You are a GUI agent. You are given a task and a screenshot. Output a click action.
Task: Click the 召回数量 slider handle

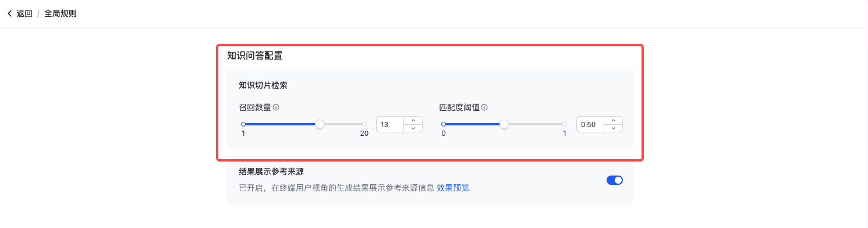click(x=319, y=124)
